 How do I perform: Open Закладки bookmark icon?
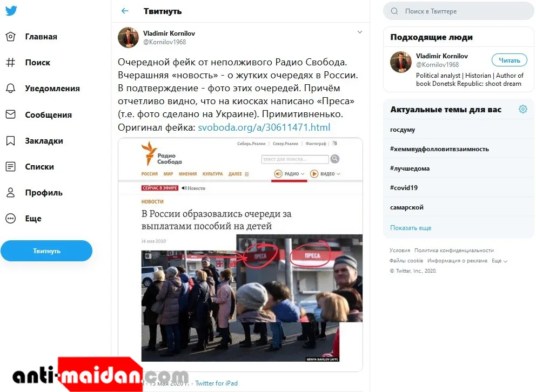tap(11, 141)
